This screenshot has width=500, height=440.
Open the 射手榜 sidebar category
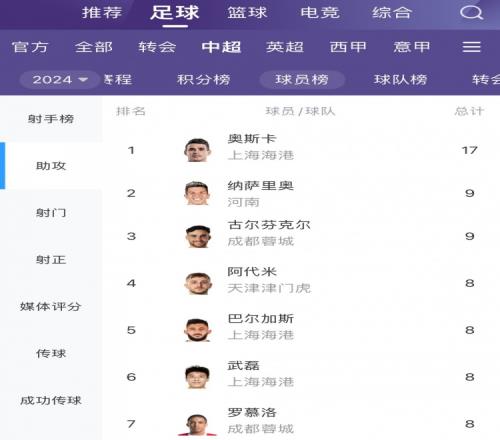51,119
